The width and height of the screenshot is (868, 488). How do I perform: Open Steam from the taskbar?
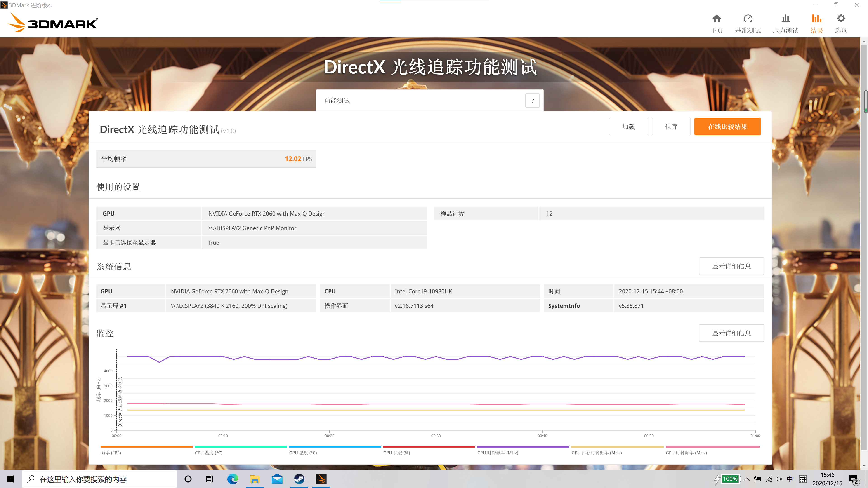click(x=299, y=479)
